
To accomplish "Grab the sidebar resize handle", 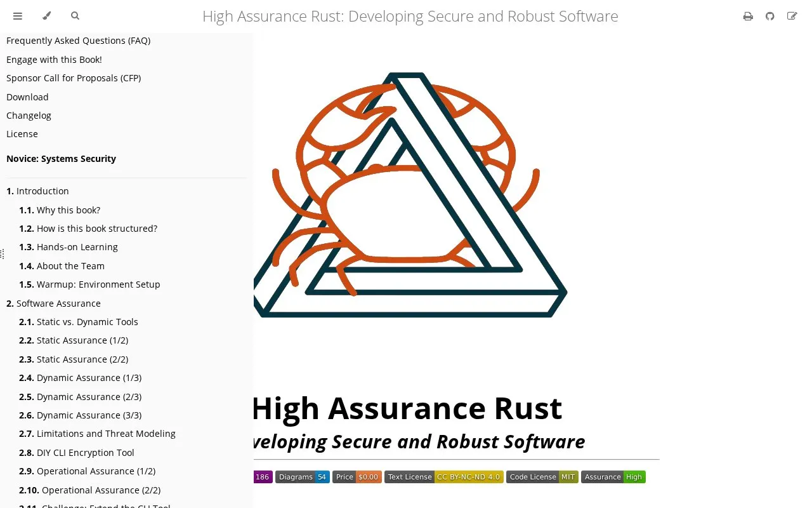I will pos(2,254).
